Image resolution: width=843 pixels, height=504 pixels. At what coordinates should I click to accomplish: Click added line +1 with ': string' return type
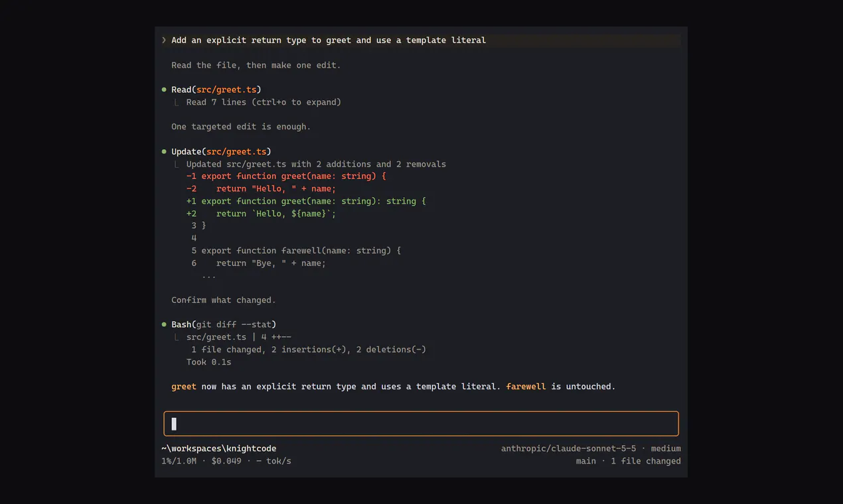coord(306,201)
